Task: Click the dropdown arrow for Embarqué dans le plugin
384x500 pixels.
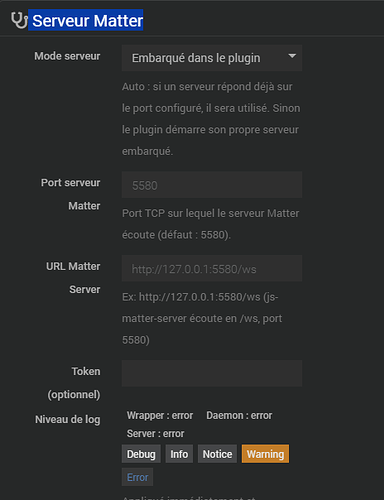Action: pos(292,56)
